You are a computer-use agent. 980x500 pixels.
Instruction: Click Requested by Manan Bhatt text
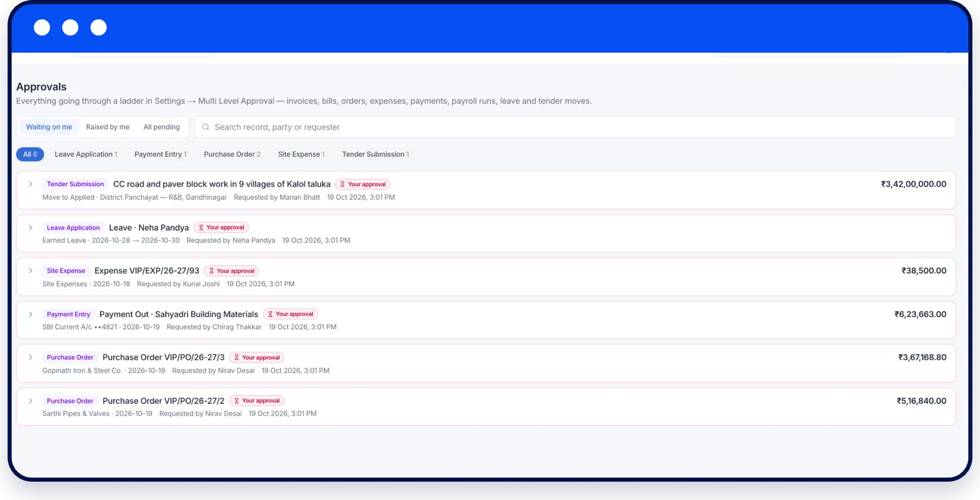pos(277,198)
